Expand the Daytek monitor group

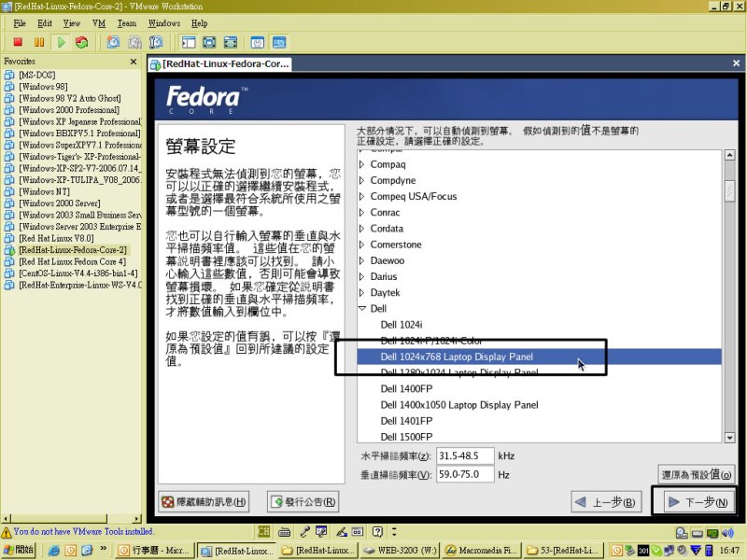(x=361, y=292)
